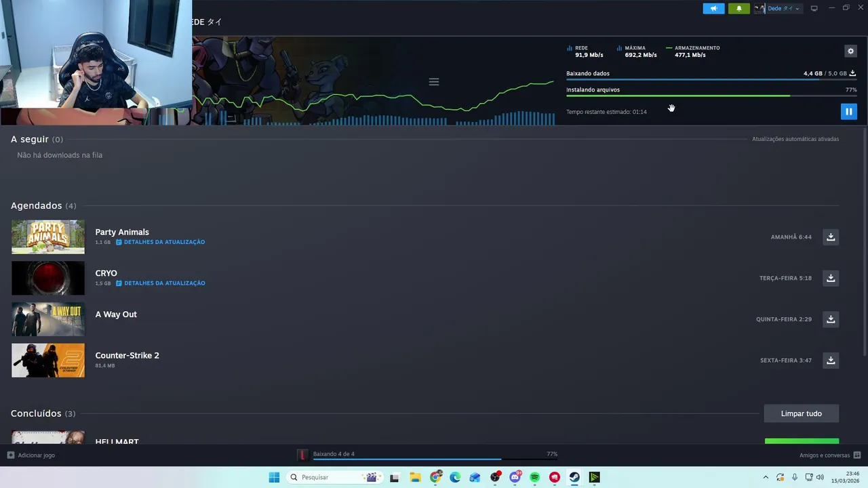The height and width of the screenshot is (488, 868).
Task: Open Google Chrome from the taskbar
Action: [x=435, y=477]
